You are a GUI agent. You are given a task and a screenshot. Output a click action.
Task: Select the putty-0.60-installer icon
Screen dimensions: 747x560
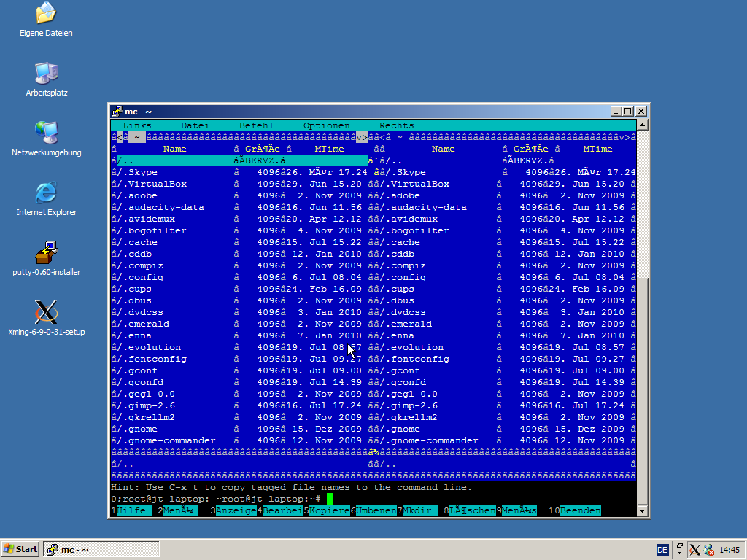46,253
